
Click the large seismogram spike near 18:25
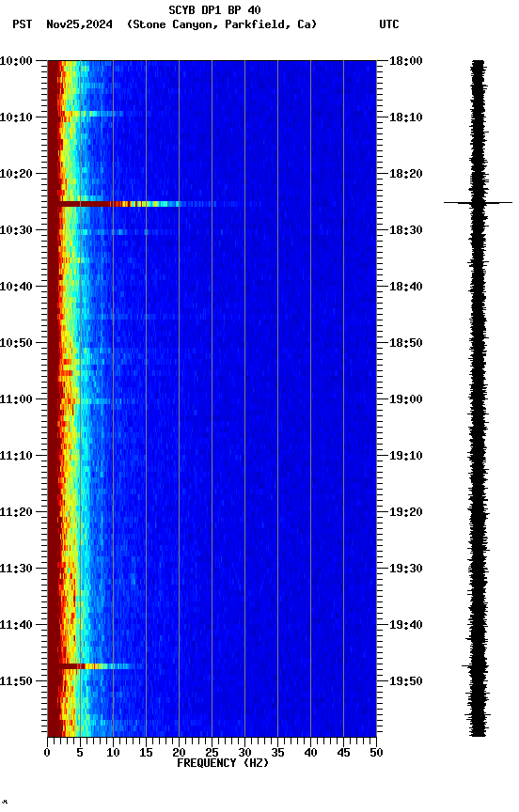[478, 202]
